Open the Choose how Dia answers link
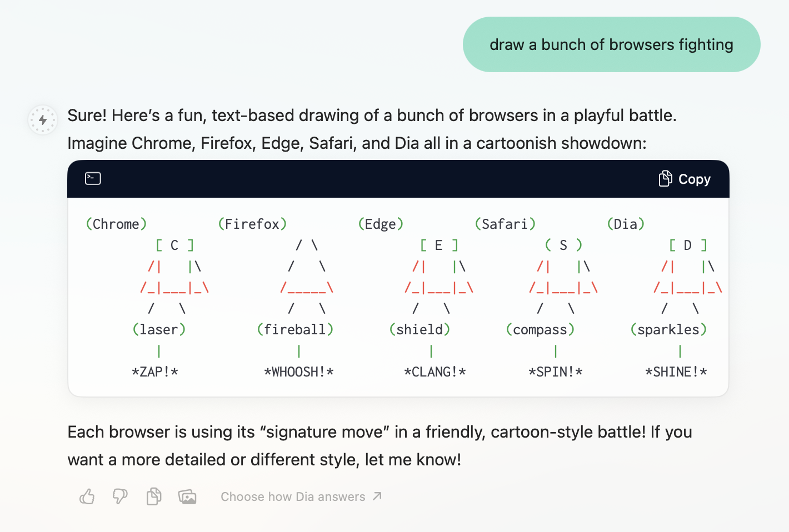The width and height of the screenshot is (789, 532). pyautogui.click(x=293, y=496)
